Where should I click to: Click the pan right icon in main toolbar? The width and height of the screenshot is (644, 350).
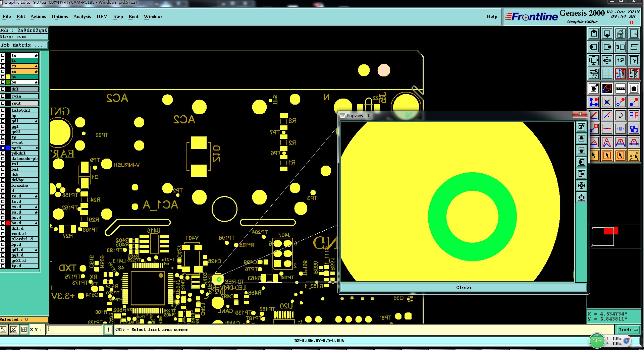pyautogui.click(x=607, y=47)
